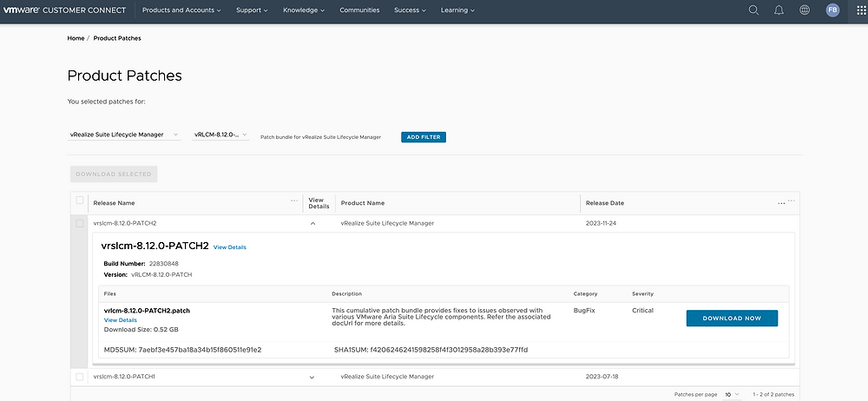Screen dimensions: 868x401
Task: Click the DOWNLOAD NOW button
Action: click(x=732, y=318)
